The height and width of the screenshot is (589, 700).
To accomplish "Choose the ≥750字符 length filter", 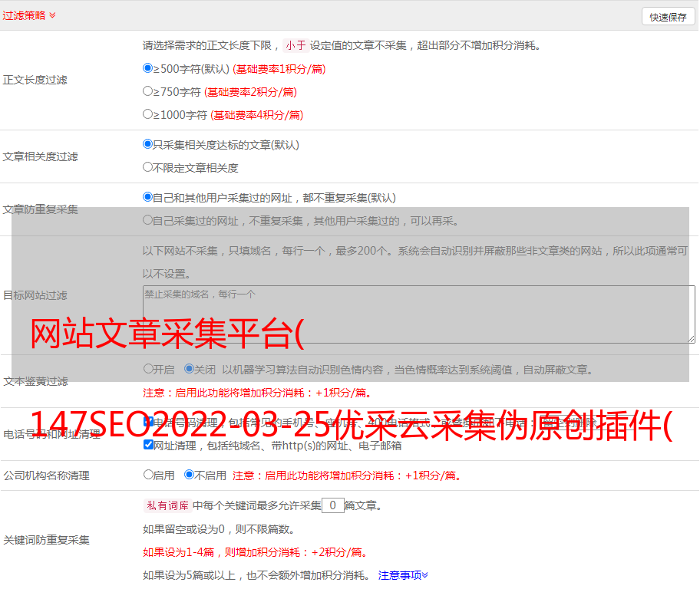I will [148, 91].
